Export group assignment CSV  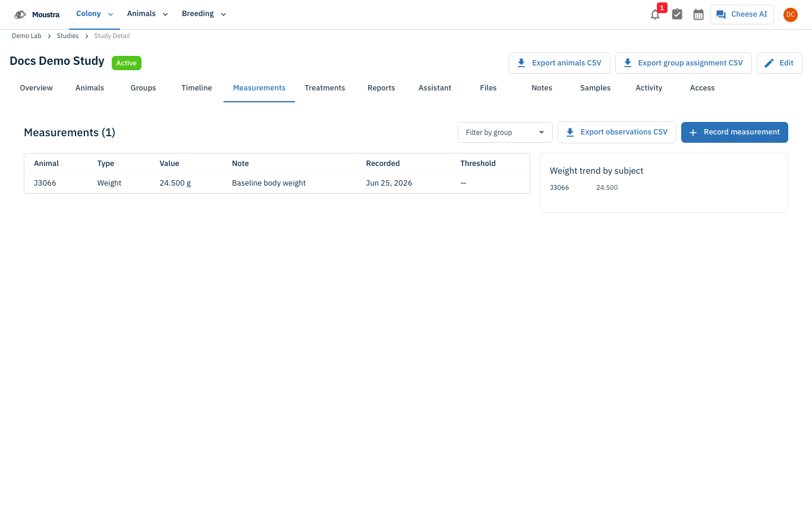point(683,63)
